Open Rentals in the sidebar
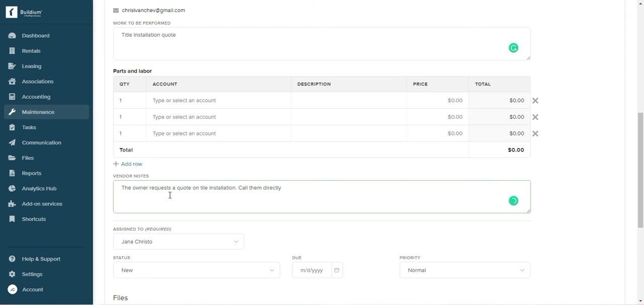Screen dimensions: 644x305 [x=31, y=51]
